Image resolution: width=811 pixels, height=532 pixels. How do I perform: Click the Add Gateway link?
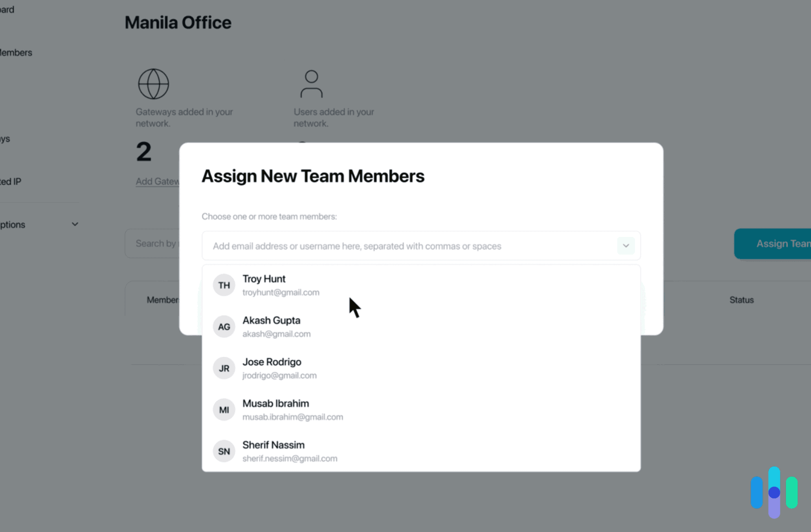click(158, 181)
